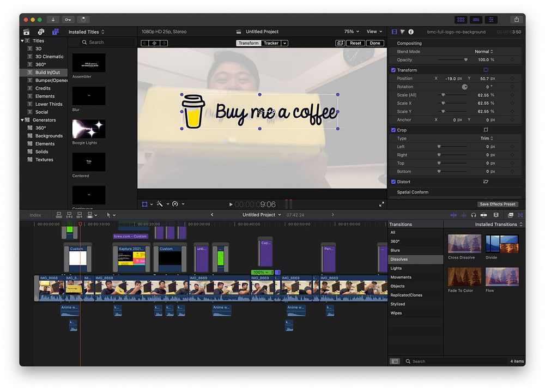Open the Info inspector tab
Screen dimensions: 545x392
click(x=411, y=32)
